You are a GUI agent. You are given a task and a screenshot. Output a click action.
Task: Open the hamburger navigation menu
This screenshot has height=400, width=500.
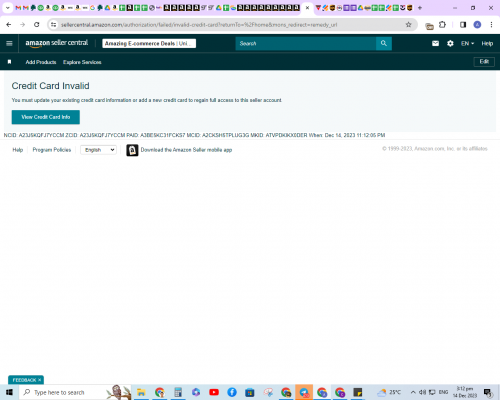point(9,43)
